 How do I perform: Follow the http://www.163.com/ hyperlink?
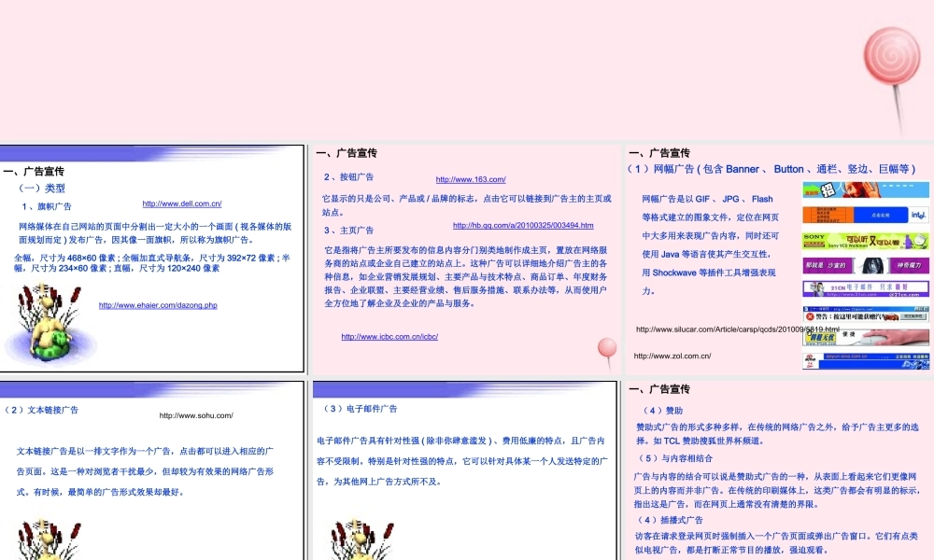[471, 179]
